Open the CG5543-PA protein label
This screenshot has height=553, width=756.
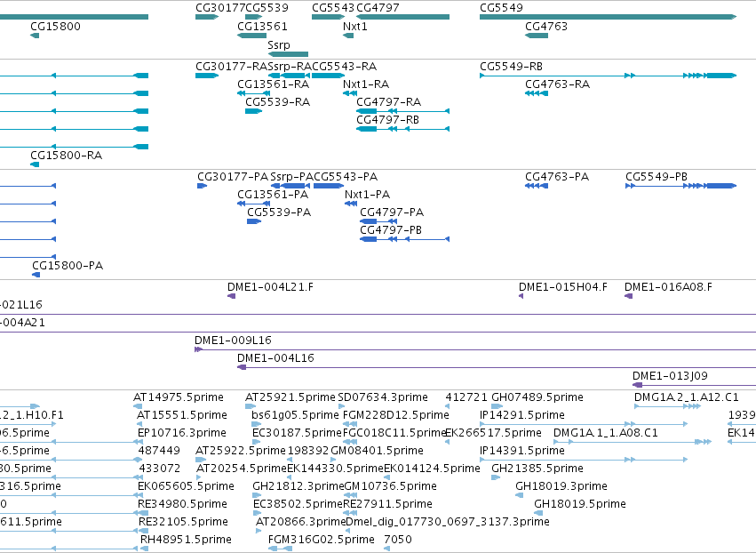pyautogui.click(x=346, y=177)
